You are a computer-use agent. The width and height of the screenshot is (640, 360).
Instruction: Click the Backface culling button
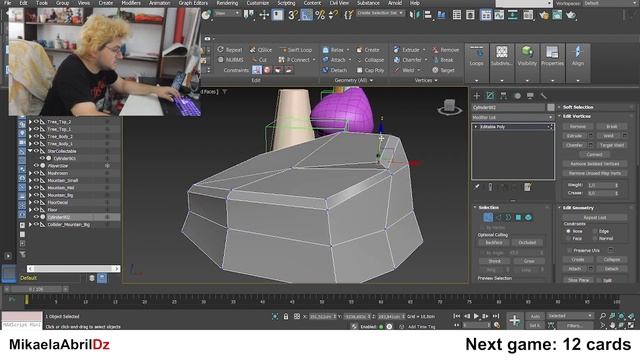coord(494,242)
